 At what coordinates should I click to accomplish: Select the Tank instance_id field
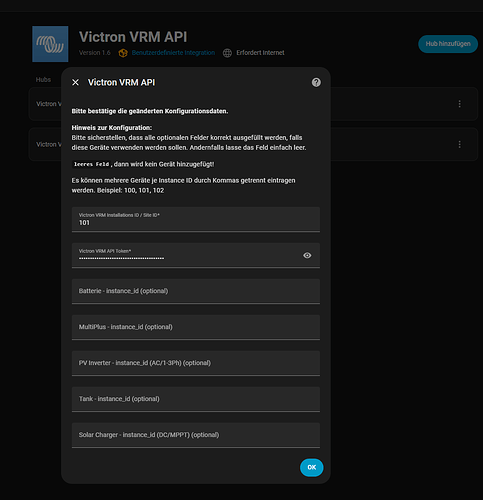tap(196, 399)
